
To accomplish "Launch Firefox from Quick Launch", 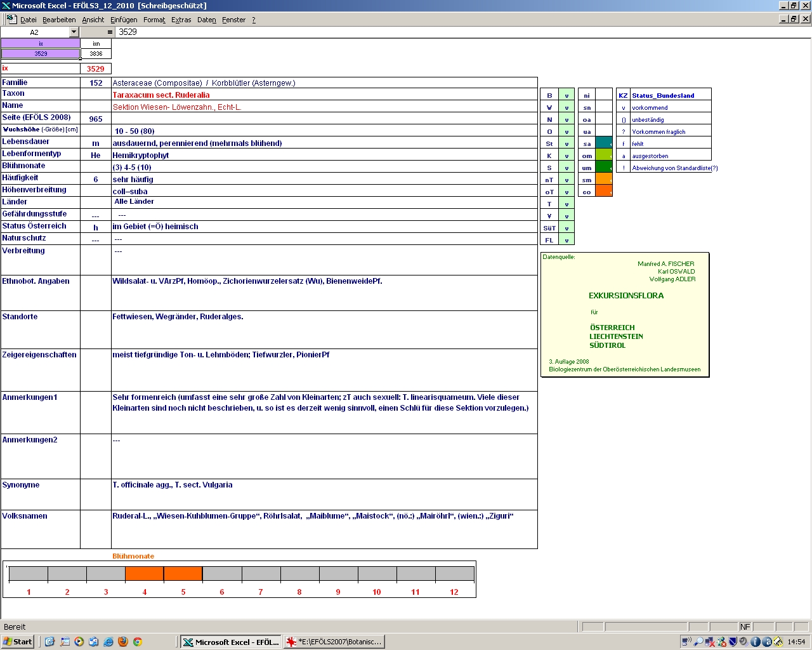I will [x=123, y=642].
